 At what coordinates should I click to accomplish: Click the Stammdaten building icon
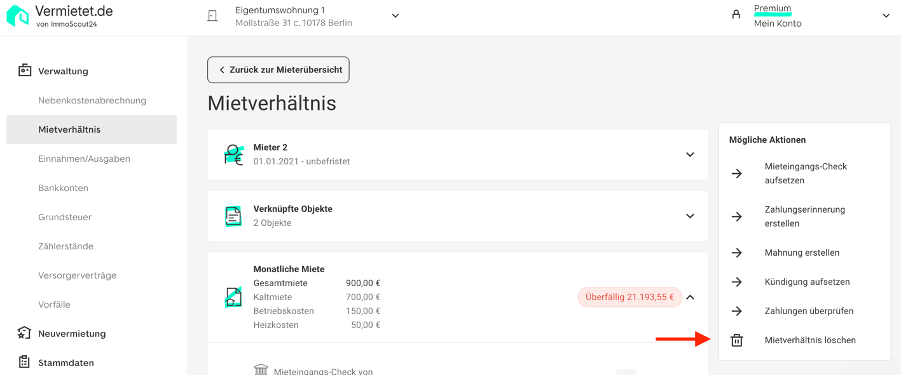24,362
